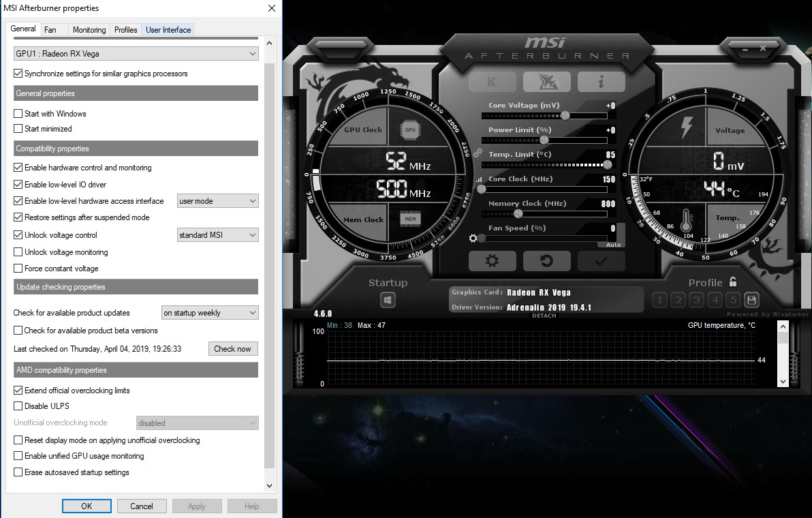Image resolution: width=812 pixels, height=518 pixels.
Task: Click Cancel in properties dialog
Action: [x=142, y=506]
